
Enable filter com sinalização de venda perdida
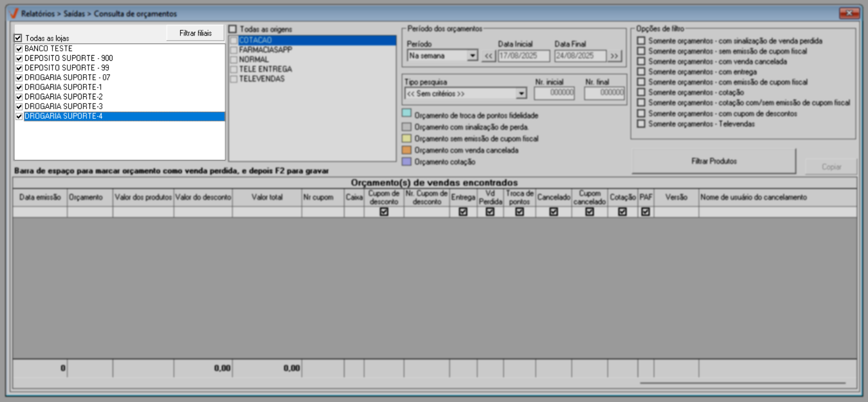[641, 41]
